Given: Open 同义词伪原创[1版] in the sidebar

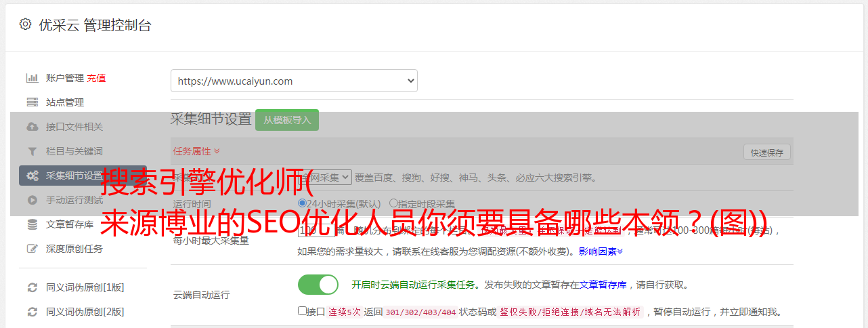Looking at the screenshot, I should coord(85,287).
